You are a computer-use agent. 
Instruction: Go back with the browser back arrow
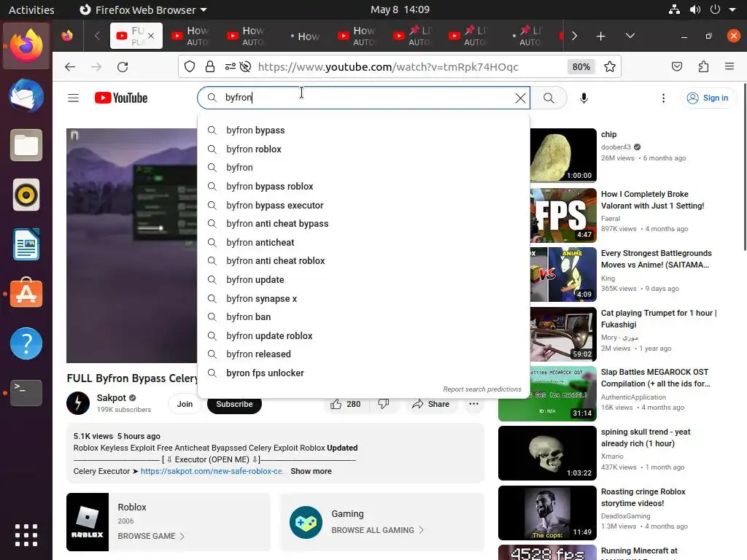70,66
